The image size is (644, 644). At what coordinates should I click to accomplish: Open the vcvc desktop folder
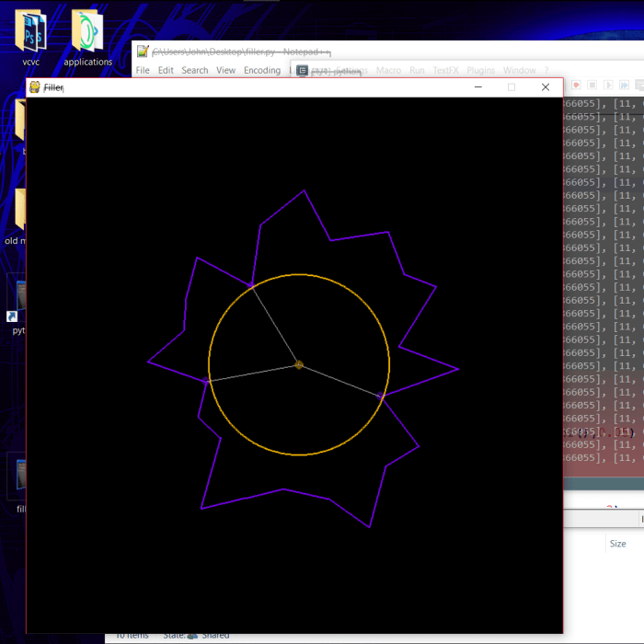tap(30, 38)
